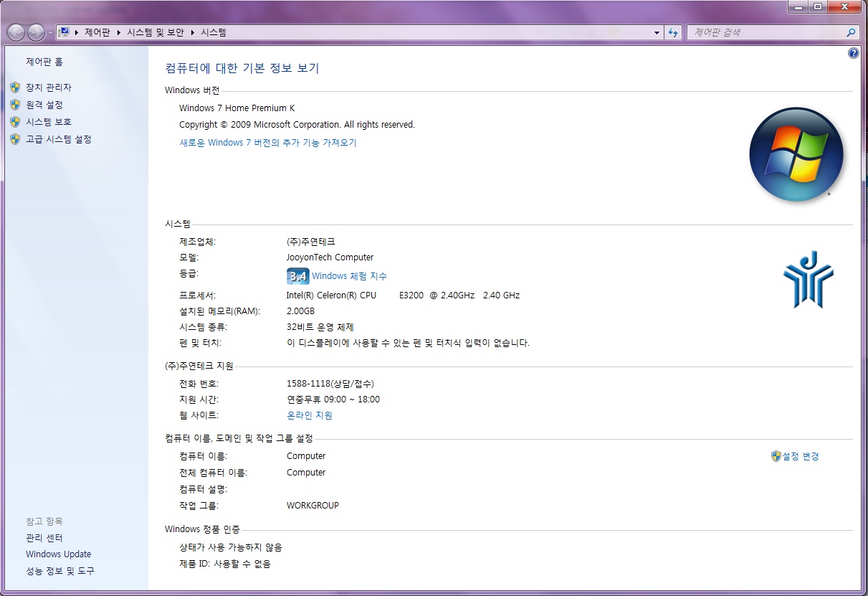868x596 pixels.
Task: Click the (주)주연테크 manufacturer value
Action: 311,242
